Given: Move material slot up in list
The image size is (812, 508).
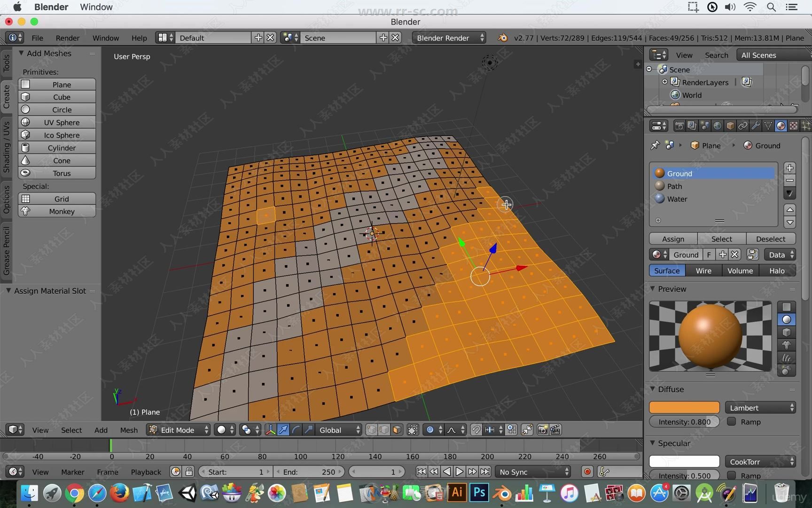Looking at the screenshot, I should (x=790, y=209).
